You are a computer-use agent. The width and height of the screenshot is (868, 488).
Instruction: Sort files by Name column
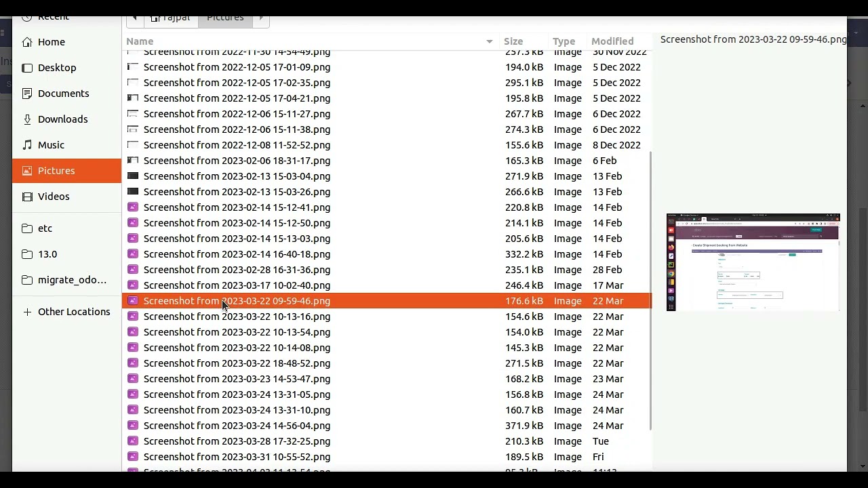pos(140,41)
